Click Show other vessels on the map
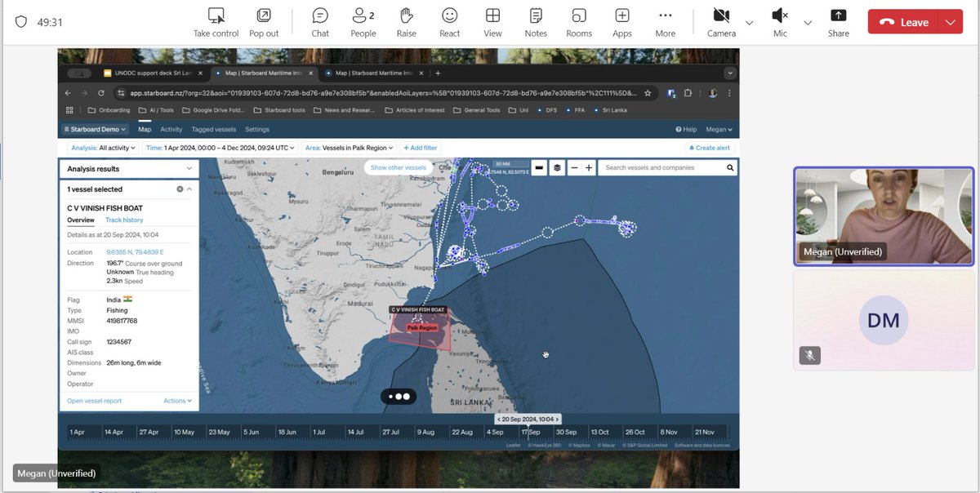980x493 pixels. [399, 167]
